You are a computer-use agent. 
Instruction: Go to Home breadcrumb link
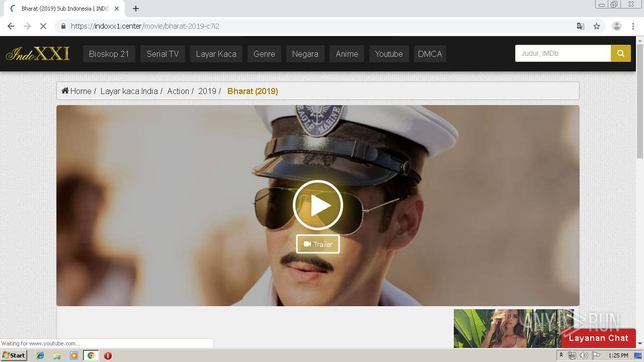(76, 91)
